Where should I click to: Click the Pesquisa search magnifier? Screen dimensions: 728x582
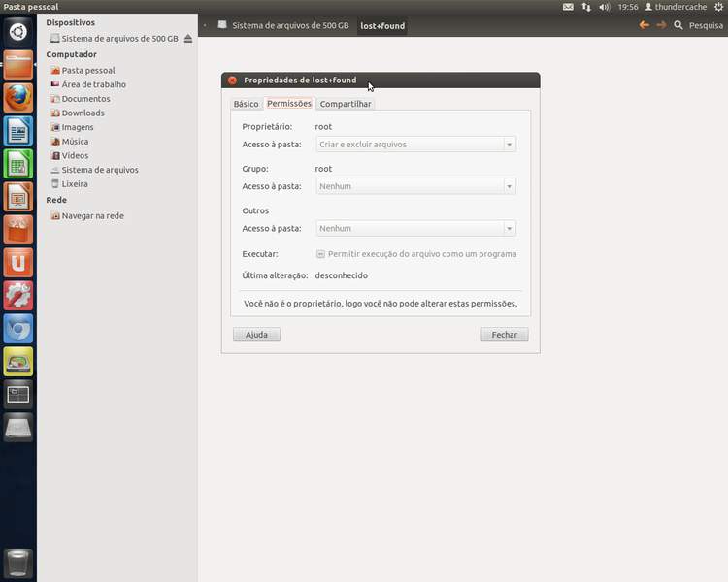click(678, 25)
